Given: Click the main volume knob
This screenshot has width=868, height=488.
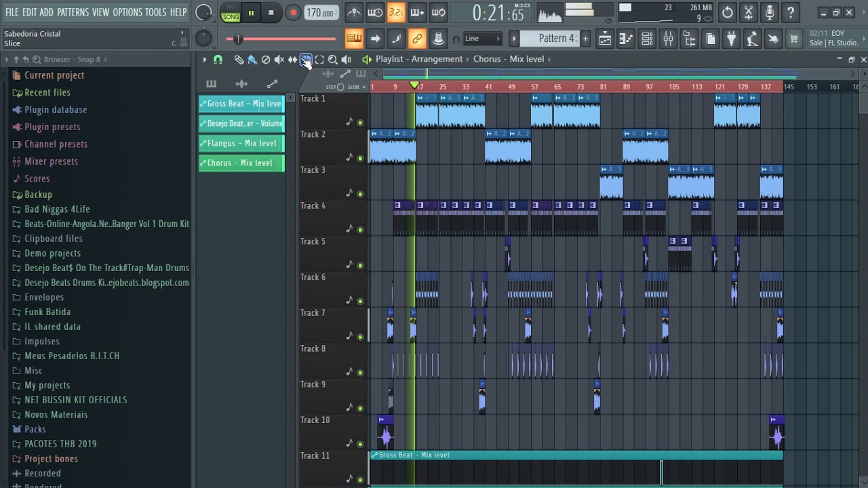Looking at the screenshot, I should coord(203,13).
